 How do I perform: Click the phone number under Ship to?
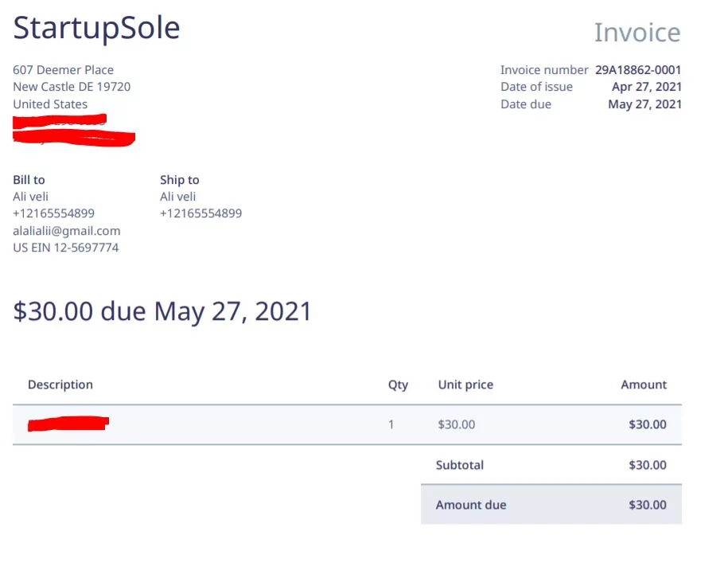coord(200,213)
